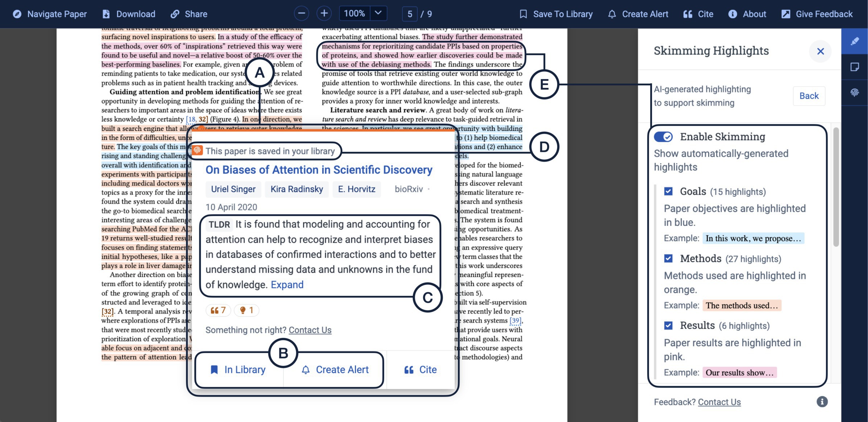Image resolution: width=868 pixels, height=422 pixels.
Task: Click Save To Library in top bar
Action: tap(556, 14)
